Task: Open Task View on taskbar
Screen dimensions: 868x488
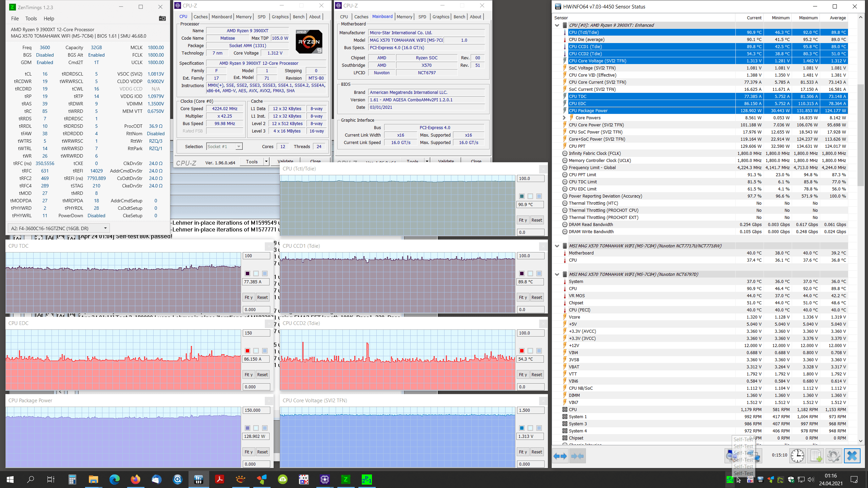Action: (51, 480)
